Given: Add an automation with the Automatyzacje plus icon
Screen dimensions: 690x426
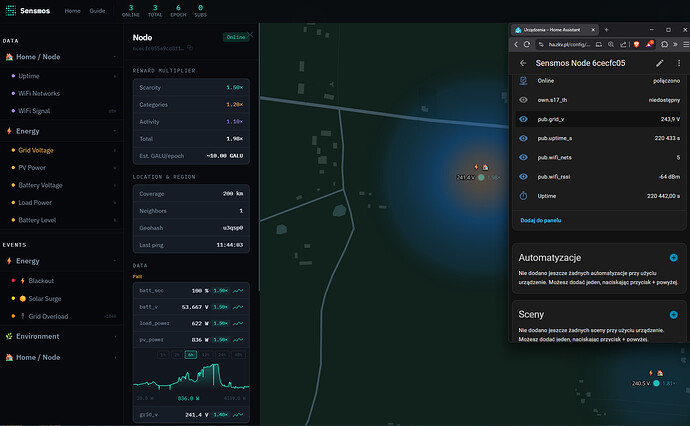Looking at the screenshot, I should click(673, 258).
